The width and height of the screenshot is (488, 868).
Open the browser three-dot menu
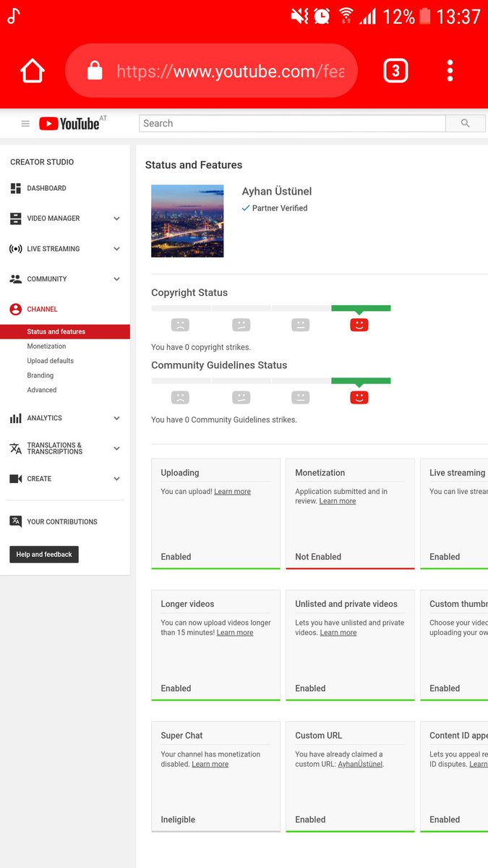click(450, 71)
